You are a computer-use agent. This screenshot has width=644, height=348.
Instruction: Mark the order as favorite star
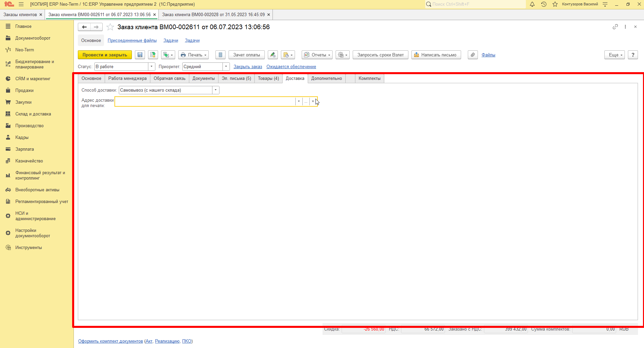coord(110,27)
